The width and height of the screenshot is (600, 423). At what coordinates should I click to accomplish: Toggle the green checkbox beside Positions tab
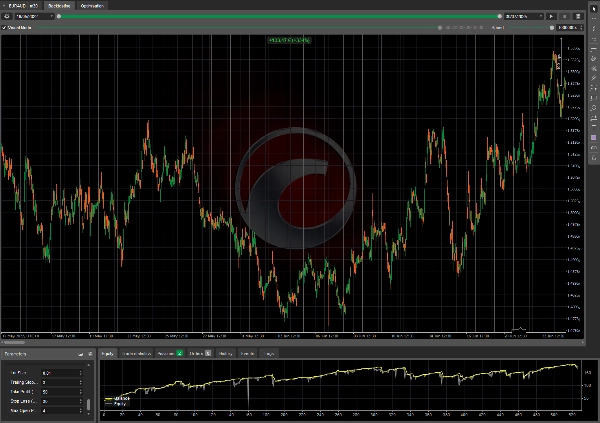click(x=179, y=353)
